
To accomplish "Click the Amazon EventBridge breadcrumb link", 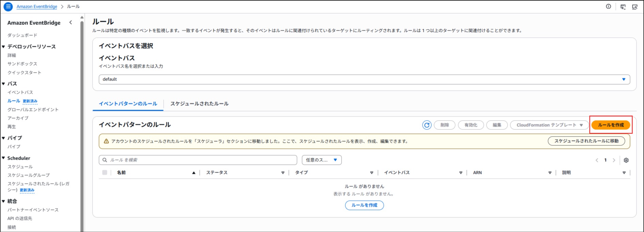I will 37,6.
